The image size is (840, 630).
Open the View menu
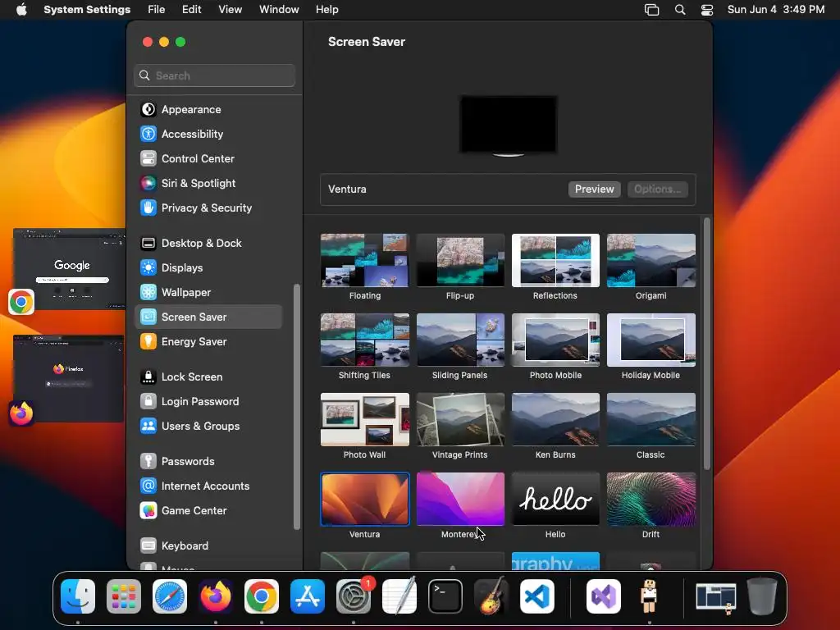point(230,10)
